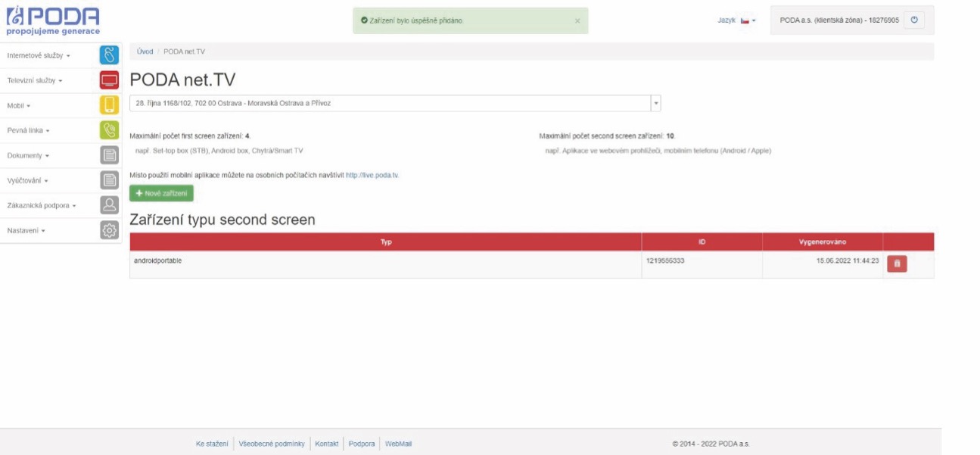
Task: Click the Vygenerováno column header
Action: click(823, 242)
